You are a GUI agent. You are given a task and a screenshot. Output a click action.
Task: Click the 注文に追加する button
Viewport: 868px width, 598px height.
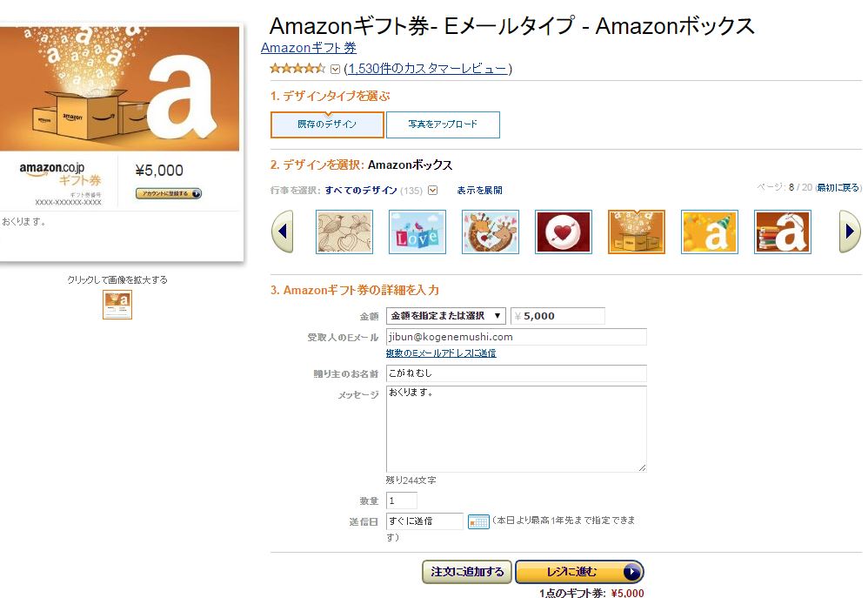pos(467,572)
